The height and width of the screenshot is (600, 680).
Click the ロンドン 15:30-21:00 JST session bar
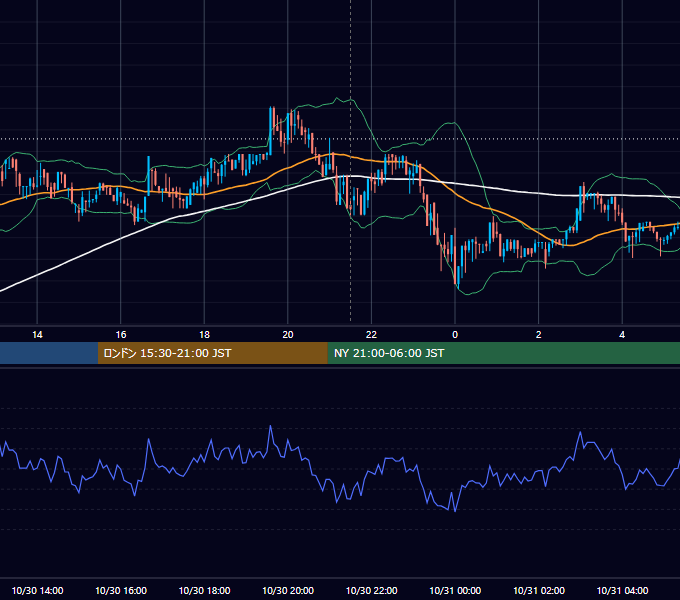(212, 353)
